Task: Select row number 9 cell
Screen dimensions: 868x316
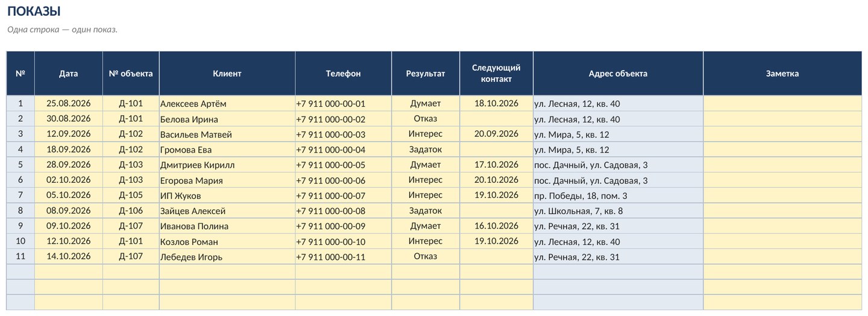Action: (20, 226)
